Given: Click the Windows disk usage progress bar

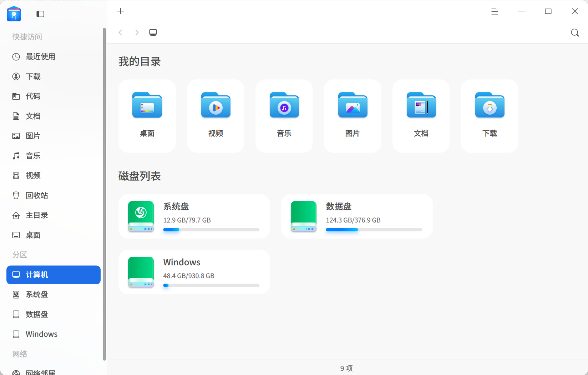Looking at the screenshot, I should [211, 285].
